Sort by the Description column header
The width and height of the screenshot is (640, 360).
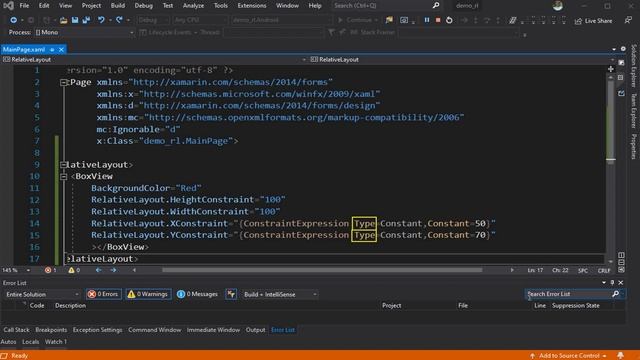[70, 306]
